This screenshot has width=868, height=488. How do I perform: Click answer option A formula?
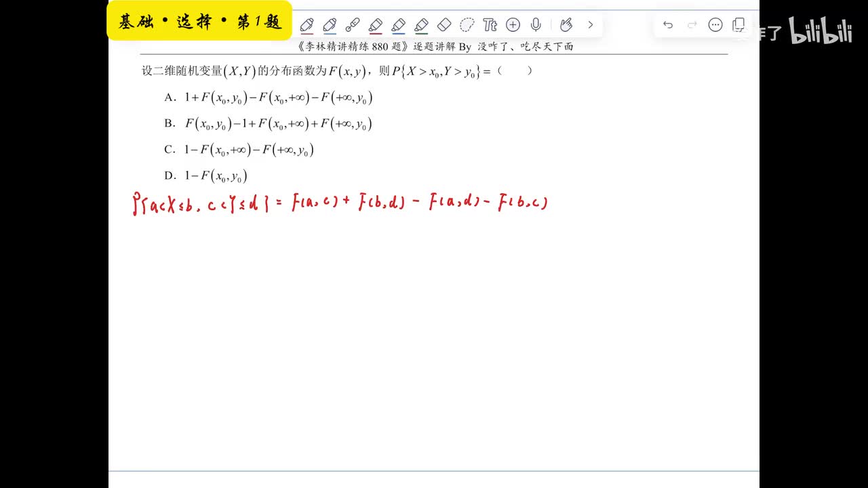(x=279, y=98)
